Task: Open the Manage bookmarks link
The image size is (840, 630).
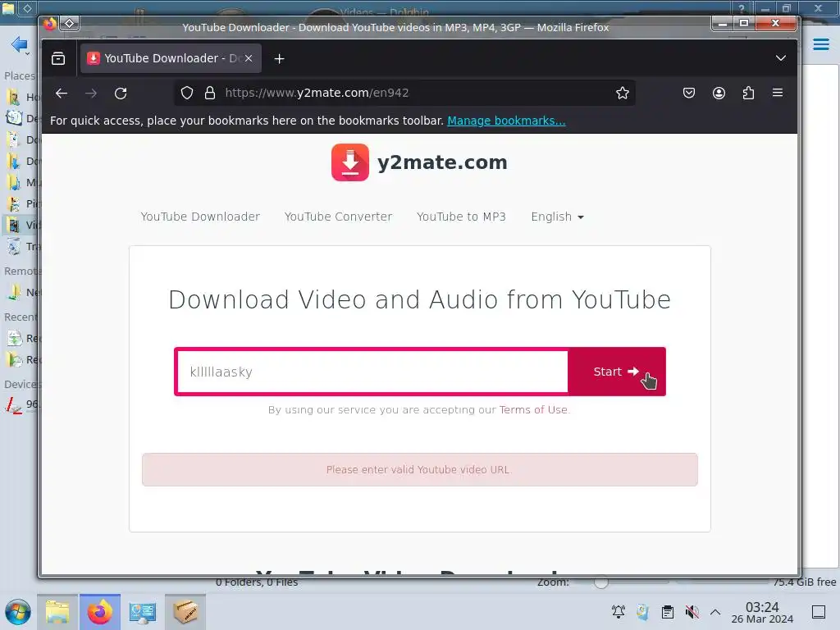Action: (x=506, y=121)
